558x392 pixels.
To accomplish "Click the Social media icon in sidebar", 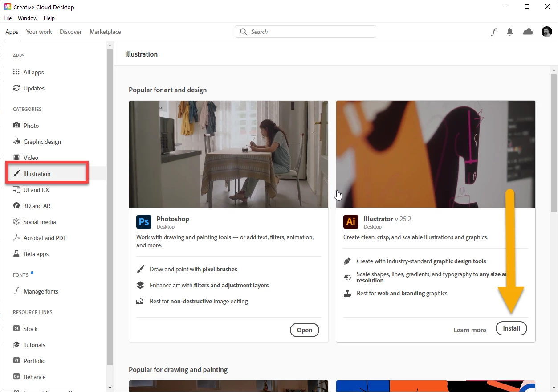I will [x=16, y=222].
